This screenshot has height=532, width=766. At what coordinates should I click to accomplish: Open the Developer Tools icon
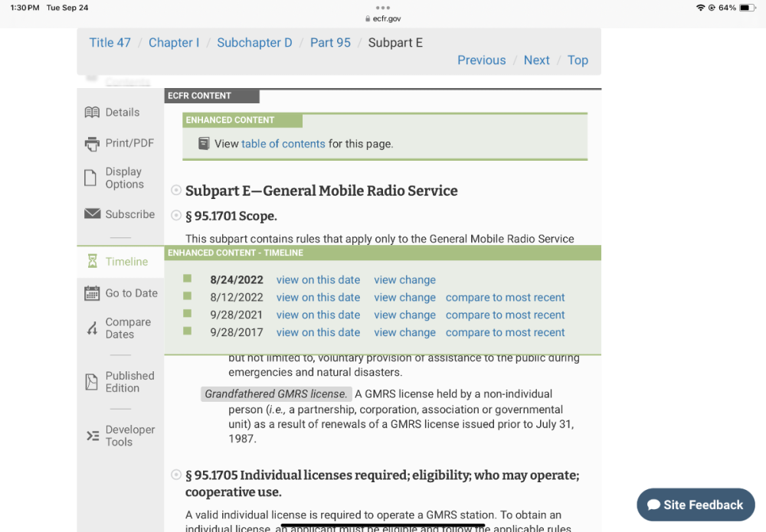(92, 436)
